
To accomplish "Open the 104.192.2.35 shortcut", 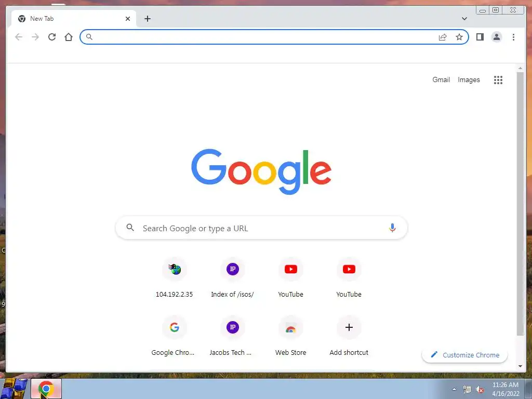I will [x=175, y=278].
